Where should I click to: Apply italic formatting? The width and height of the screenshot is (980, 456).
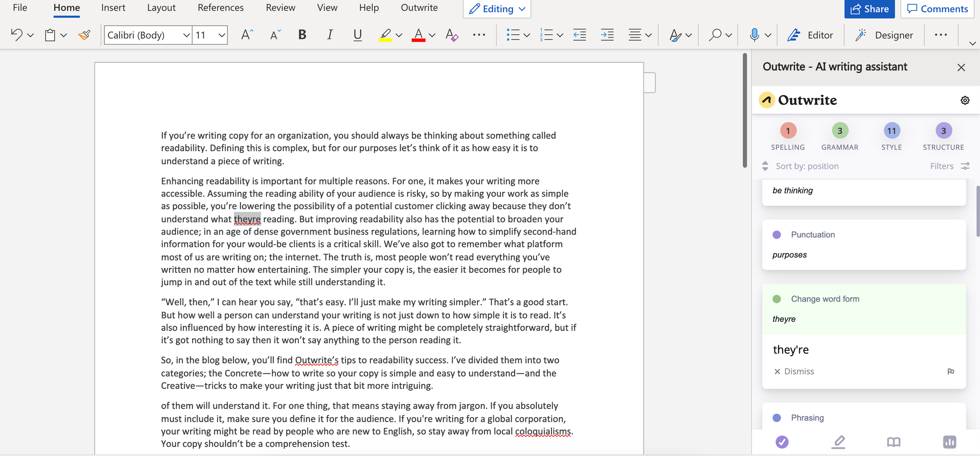(330, 34)
